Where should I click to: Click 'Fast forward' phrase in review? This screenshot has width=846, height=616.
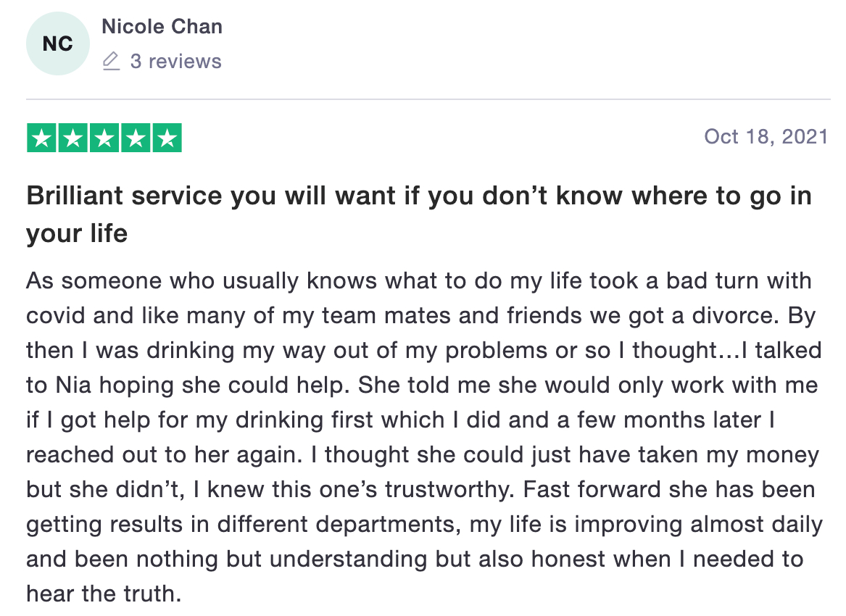coord(592,490)
